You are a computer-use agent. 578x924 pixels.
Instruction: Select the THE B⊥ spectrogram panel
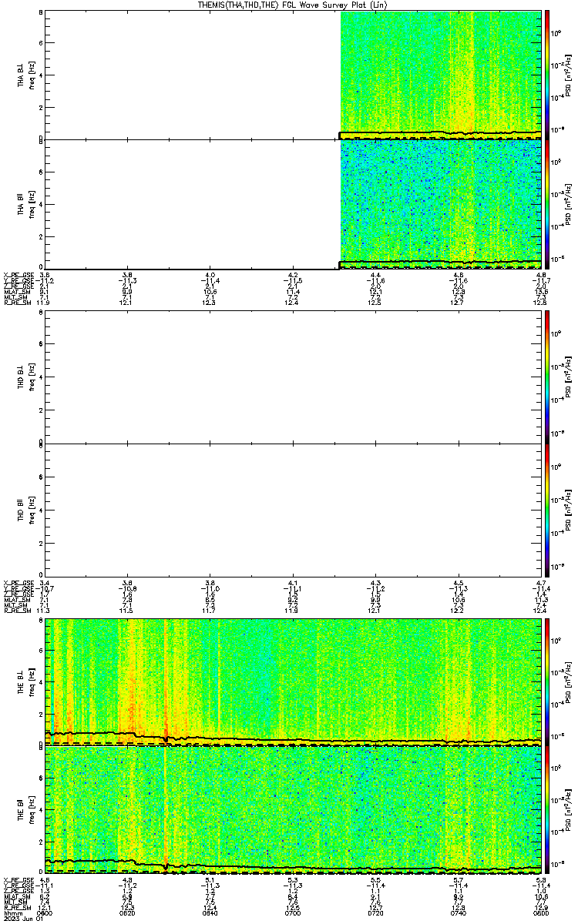[x=294, y=681]
